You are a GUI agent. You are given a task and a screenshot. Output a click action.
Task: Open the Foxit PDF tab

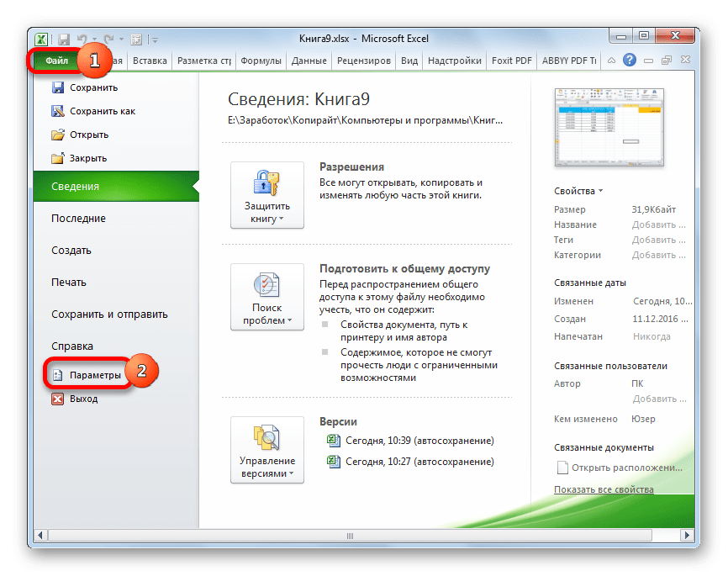512,61
